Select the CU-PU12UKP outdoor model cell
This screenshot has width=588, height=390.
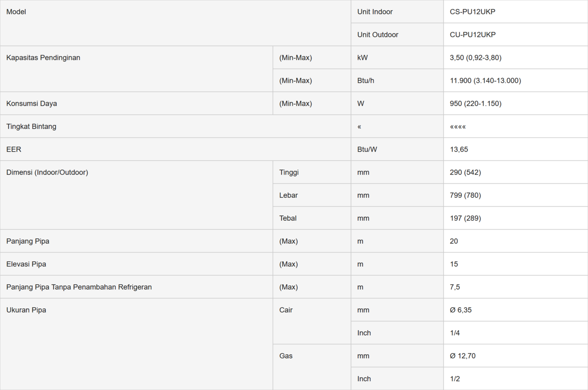click(x=473, y=35)
